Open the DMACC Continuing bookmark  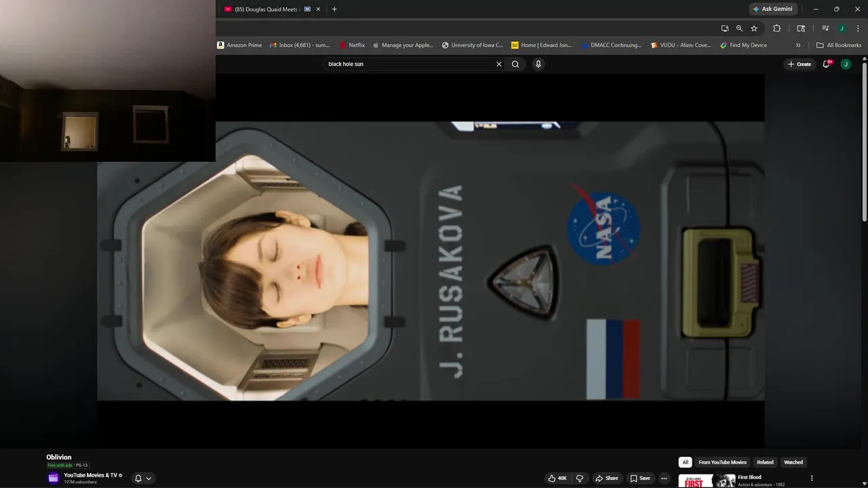(612, 45)
